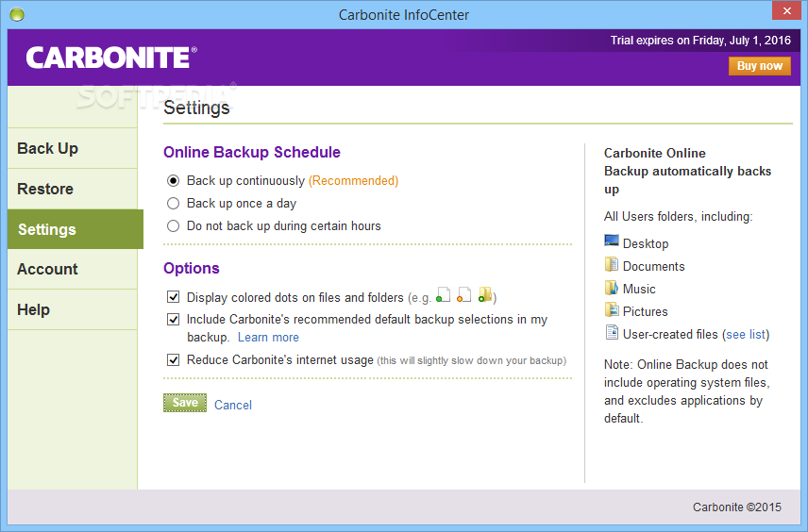Select Do not back up during certain hours
The height and width of the screenshot is (532, 808).
tap(173, 226)
